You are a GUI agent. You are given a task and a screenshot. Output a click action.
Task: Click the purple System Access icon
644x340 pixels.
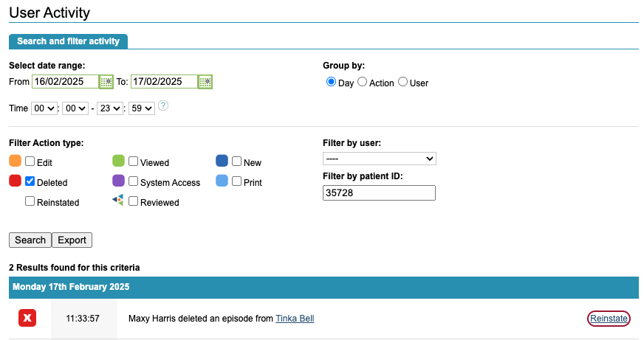click(x=118, y=181)
